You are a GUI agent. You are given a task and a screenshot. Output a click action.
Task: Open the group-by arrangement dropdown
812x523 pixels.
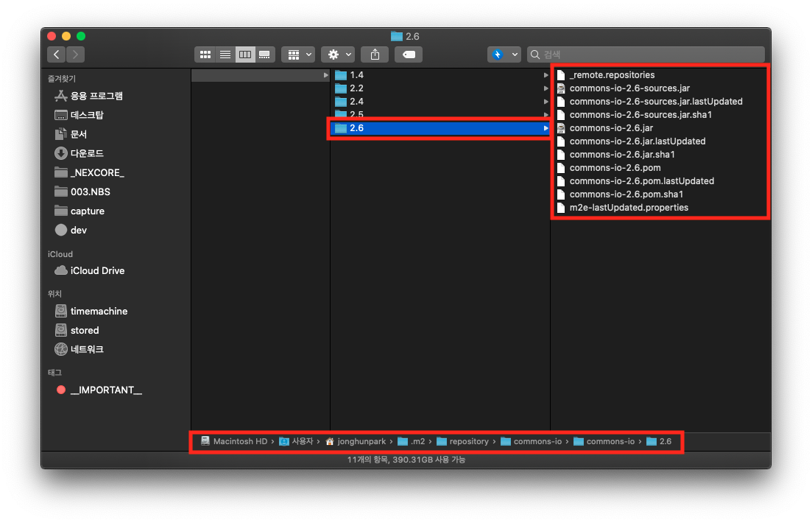[298, 55]
